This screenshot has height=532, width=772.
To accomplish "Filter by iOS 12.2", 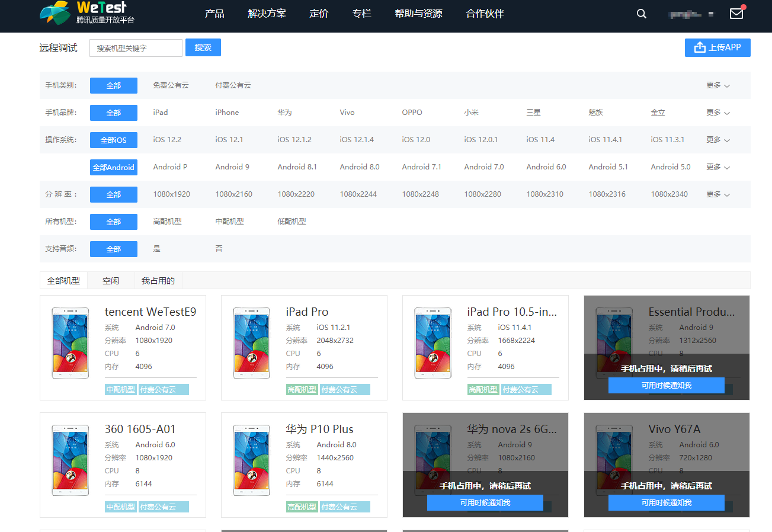I will coord(167,140).
